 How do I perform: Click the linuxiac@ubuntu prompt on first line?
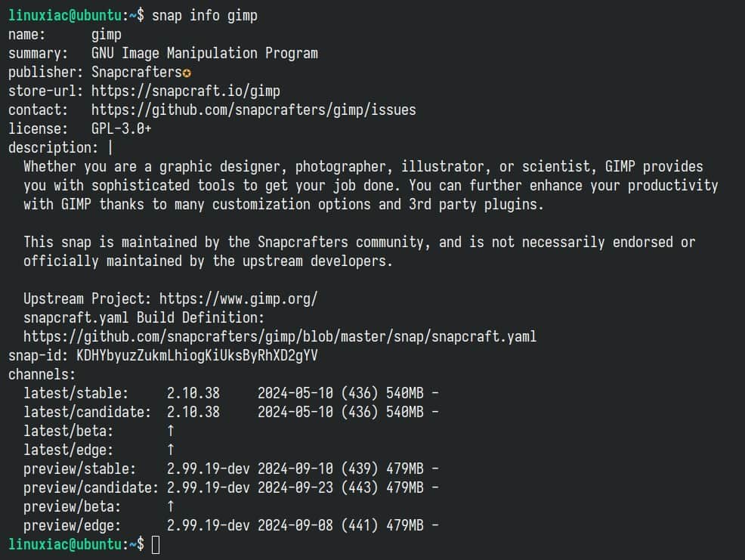coord(65,16)
